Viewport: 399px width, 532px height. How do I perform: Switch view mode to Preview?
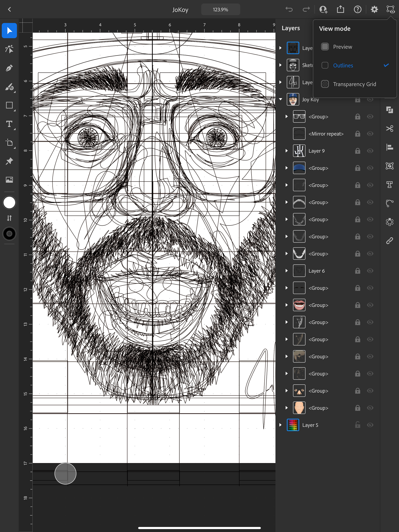[342, 47]
